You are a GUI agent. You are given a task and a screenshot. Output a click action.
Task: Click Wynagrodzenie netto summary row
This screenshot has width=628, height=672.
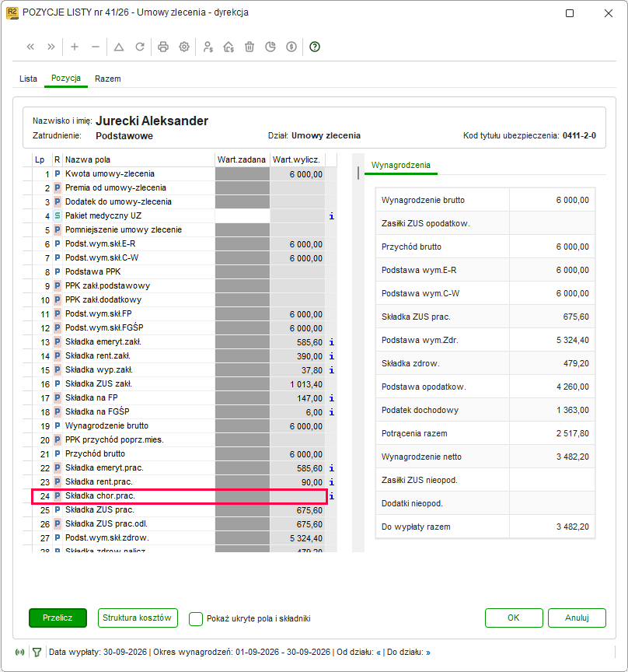pyautogui.click(x=485, y=457)
